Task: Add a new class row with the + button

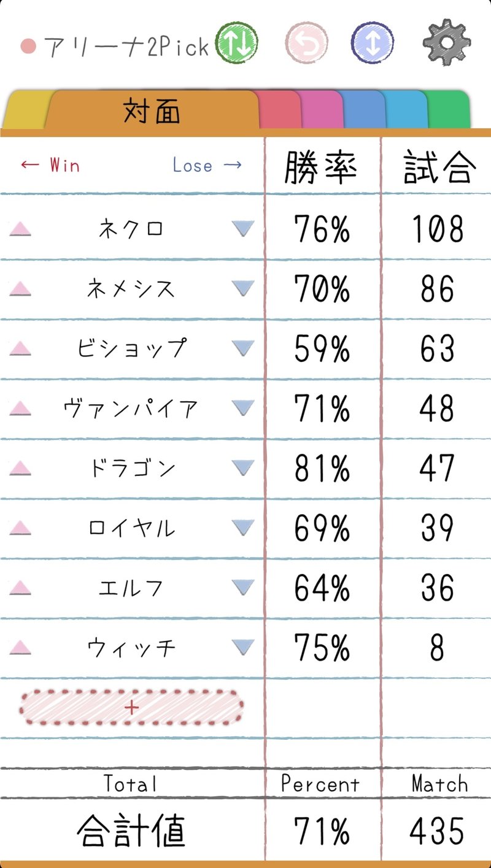Action: coord(131,707)
